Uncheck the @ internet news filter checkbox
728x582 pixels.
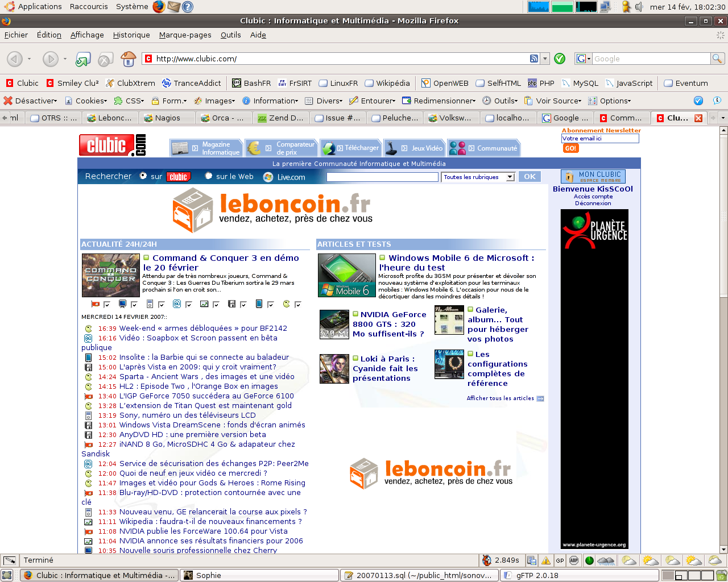tap(188, 305)
